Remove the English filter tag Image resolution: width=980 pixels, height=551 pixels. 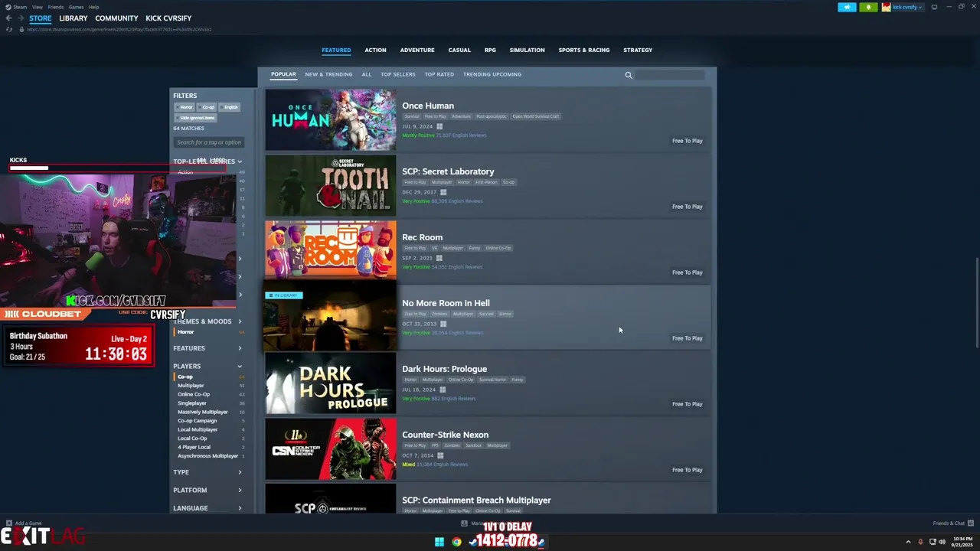click(229, 107)
